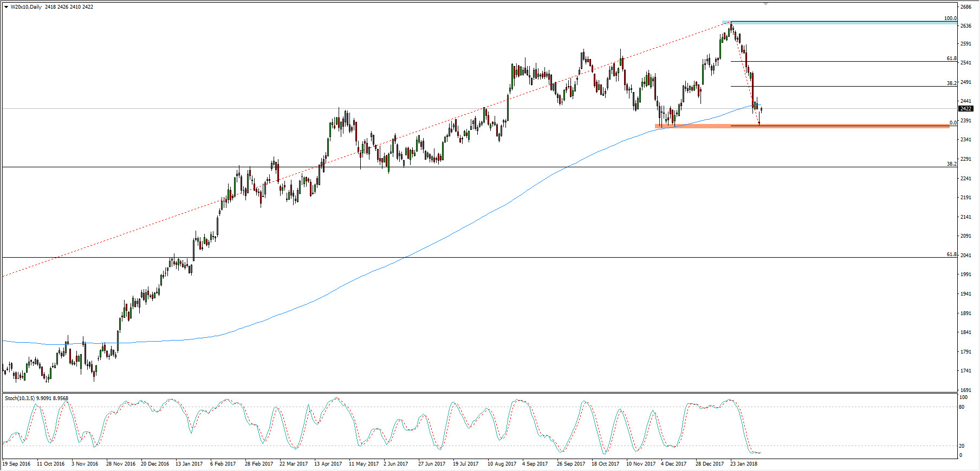The width and height of the screenshot is (980, 471).
Task: Click the 23 Jan 2018 date label
Action: tap(744, 464)
